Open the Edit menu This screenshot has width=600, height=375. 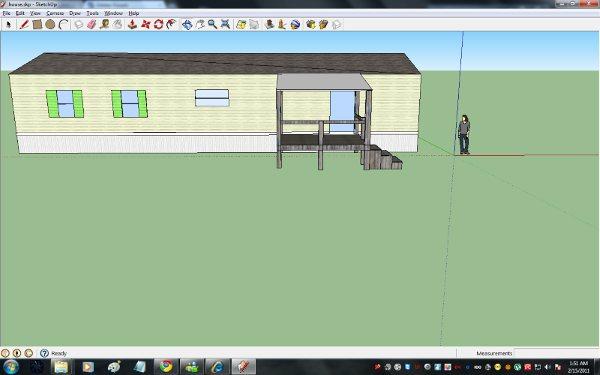20,13
